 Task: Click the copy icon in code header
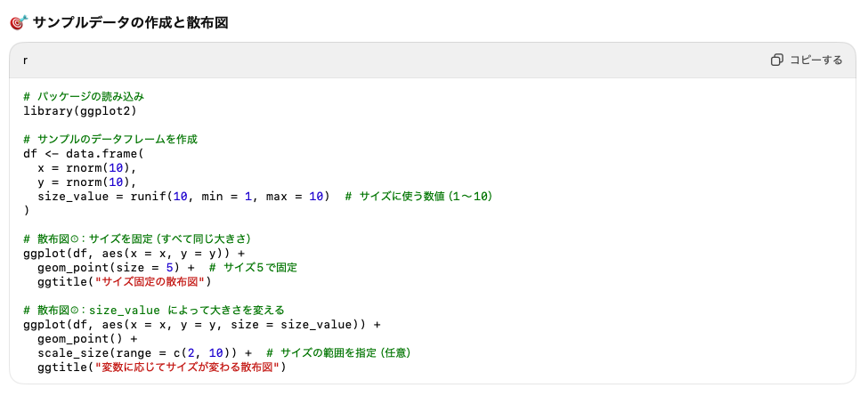[776, 60]
